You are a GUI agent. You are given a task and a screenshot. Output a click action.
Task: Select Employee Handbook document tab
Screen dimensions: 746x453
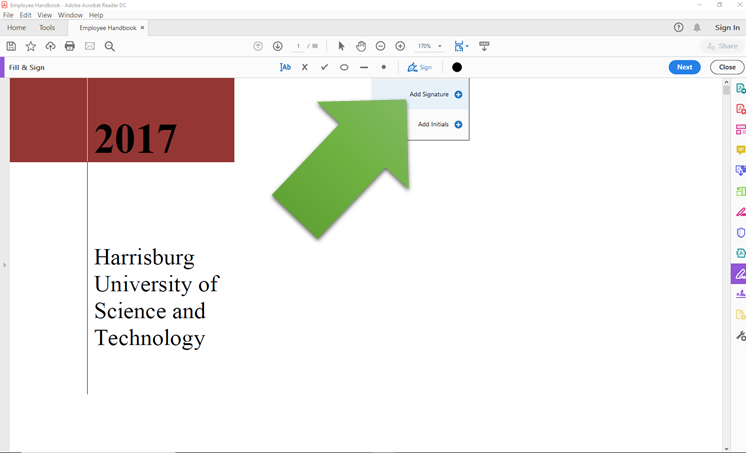click(x=108, y=28)
